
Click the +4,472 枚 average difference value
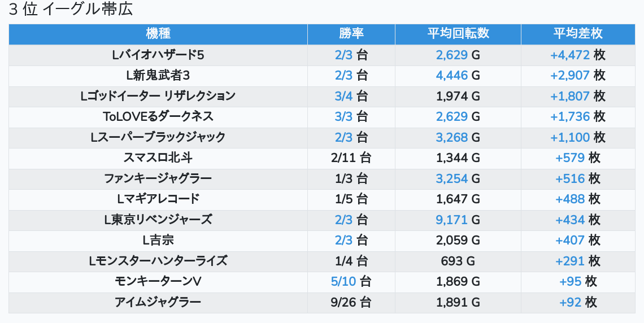pos(578,55)
